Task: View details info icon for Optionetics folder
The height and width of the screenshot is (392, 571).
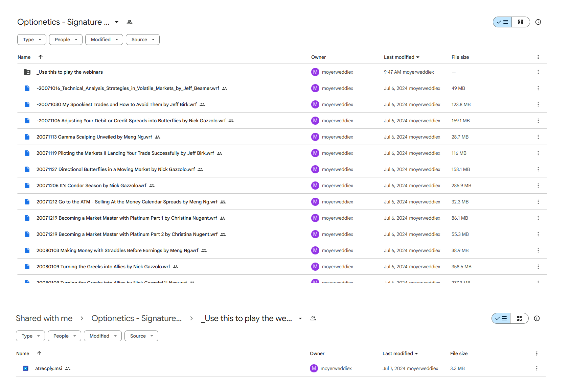Action: [538, 22]
